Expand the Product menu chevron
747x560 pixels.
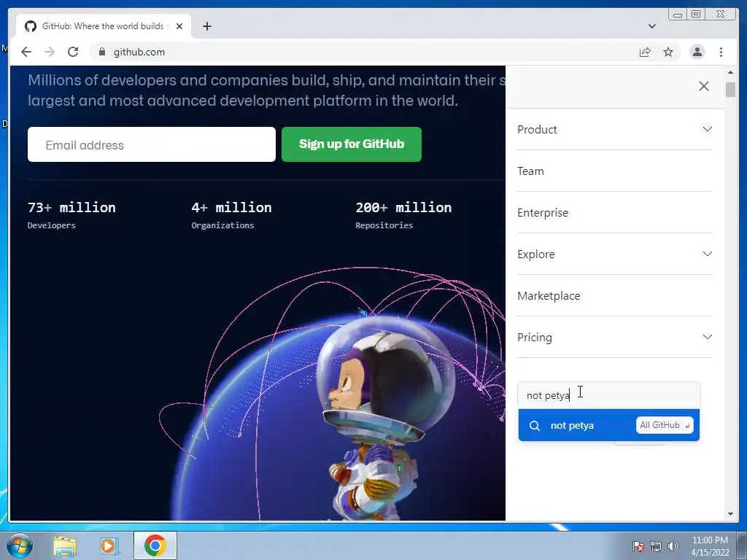click(708, 129)
